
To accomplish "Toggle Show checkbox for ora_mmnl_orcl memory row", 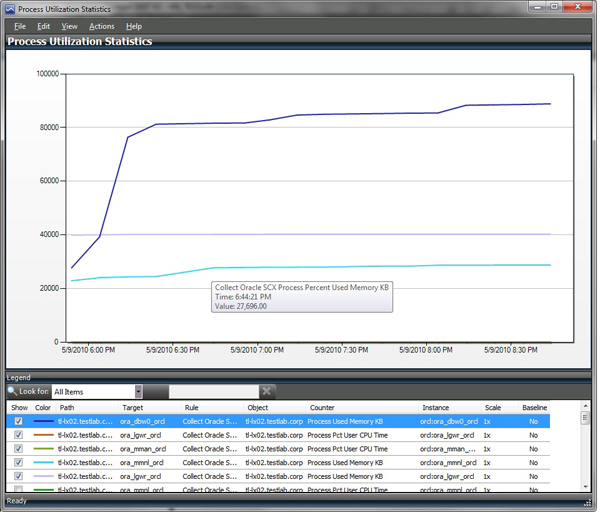I will [18, 463].
